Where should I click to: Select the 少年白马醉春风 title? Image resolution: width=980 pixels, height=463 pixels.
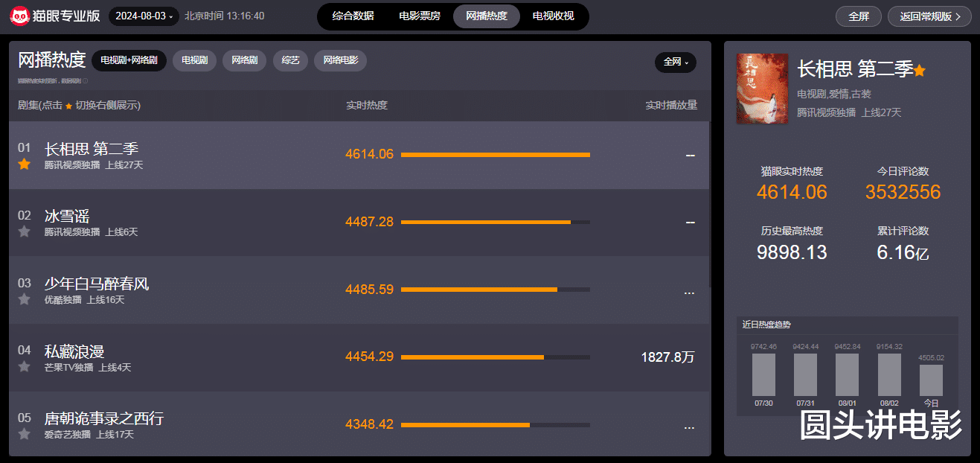coord(97,284)
